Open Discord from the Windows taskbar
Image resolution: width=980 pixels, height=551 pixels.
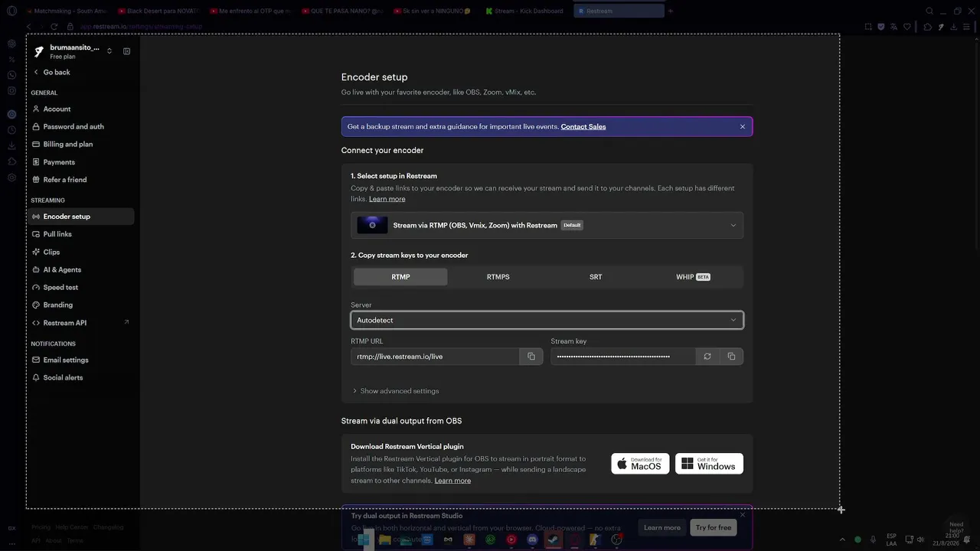click(532, 540)
